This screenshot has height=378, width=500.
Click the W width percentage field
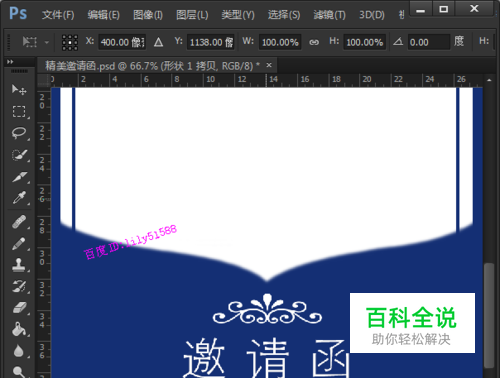[x=280, y=42]
